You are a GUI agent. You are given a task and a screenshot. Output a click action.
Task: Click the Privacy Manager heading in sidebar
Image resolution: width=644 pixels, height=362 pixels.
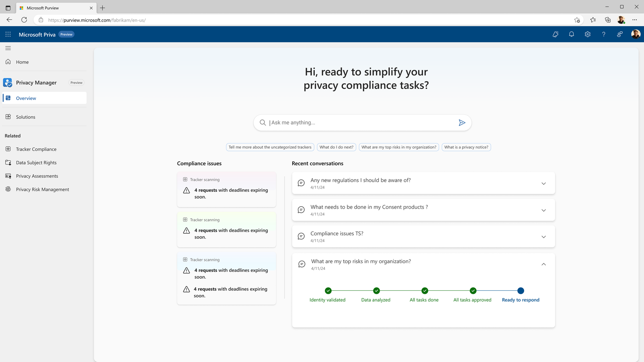(x=36, y=83)
